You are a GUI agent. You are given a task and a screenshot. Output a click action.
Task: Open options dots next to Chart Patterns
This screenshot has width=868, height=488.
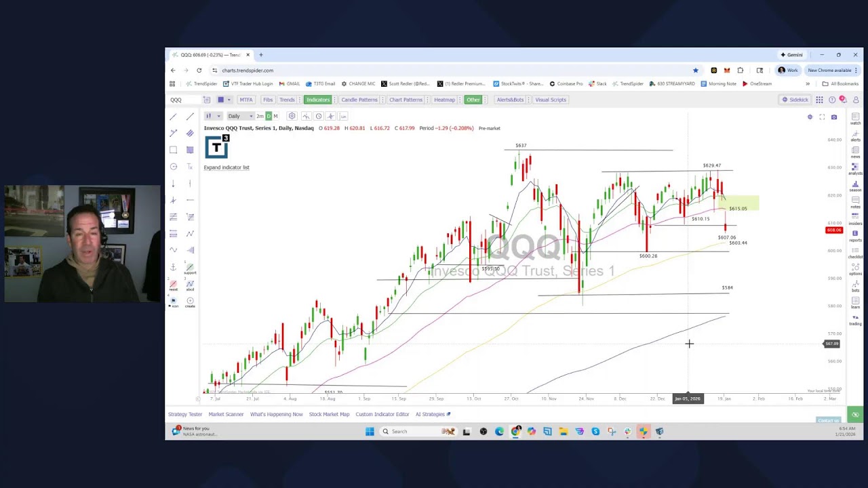click(427, 100)
